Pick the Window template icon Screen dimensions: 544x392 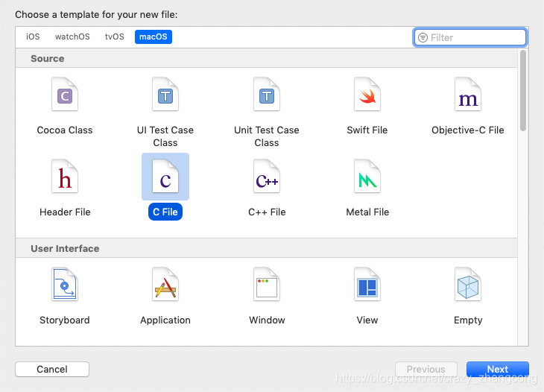267,284
